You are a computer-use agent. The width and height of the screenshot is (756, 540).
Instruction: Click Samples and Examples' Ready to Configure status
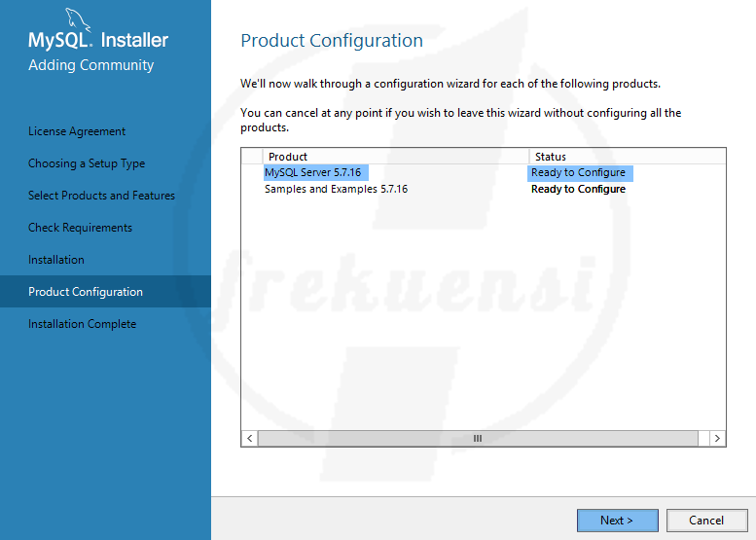578,189
